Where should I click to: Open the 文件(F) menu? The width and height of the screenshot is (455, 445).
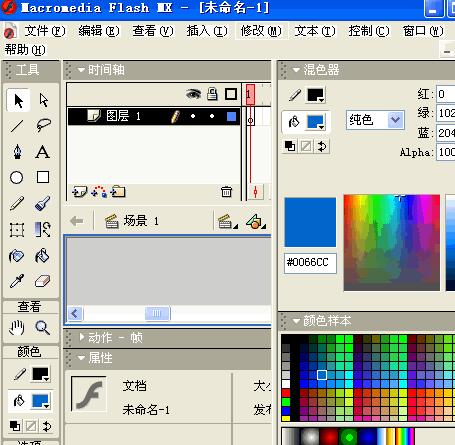tap(45, 31)
